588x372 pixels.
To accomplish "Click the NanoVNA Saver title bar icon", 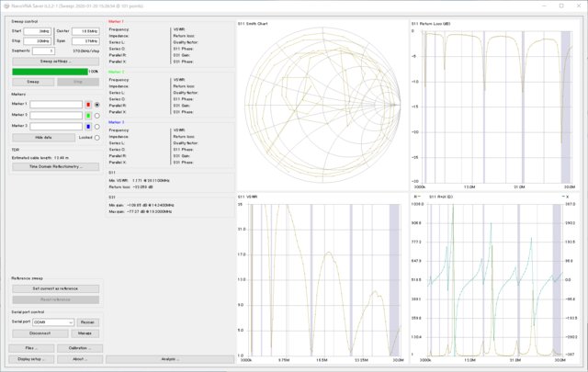I will 6,6.
